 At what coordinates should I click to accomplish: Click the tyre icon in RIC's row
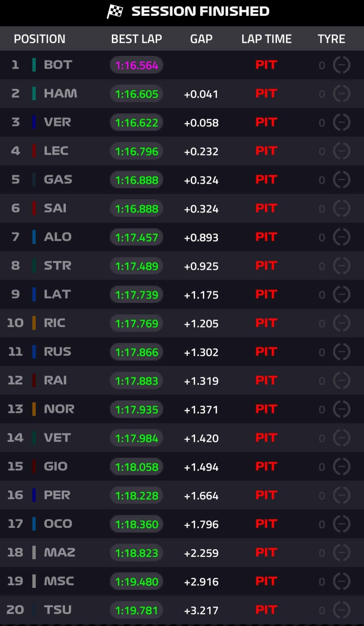coord(341,323)
